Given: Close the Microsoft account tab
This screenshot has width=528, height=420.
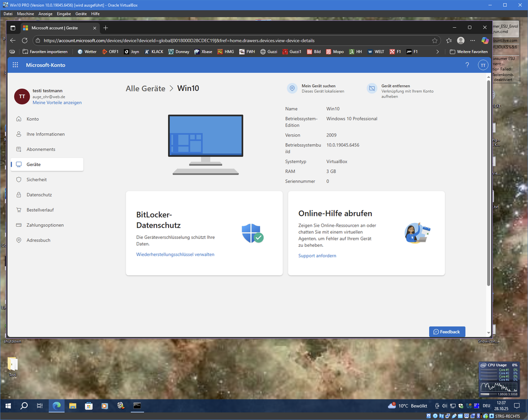Looking at the screenshot, I should [x=95, y=28].
